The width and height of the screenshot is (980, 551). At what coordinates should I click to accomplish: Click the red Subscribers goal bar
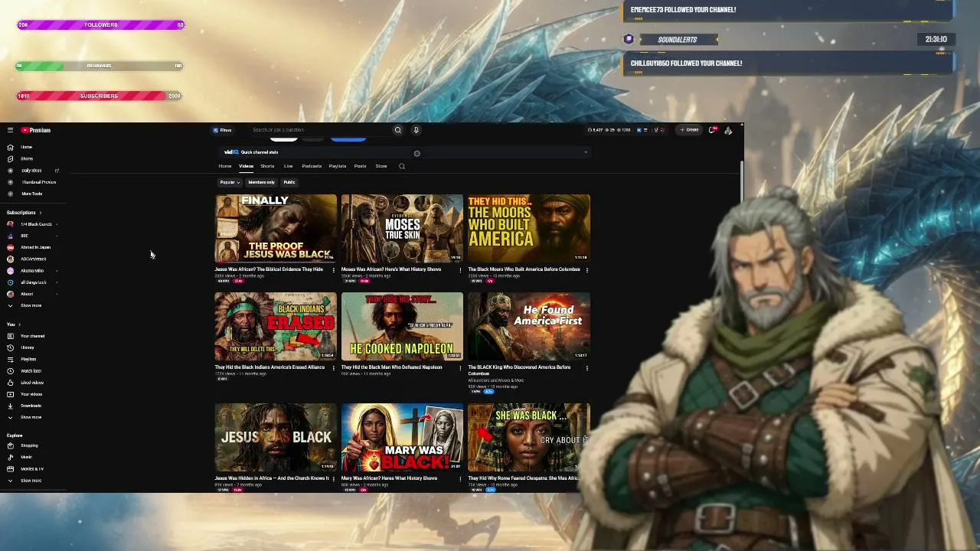99,96
